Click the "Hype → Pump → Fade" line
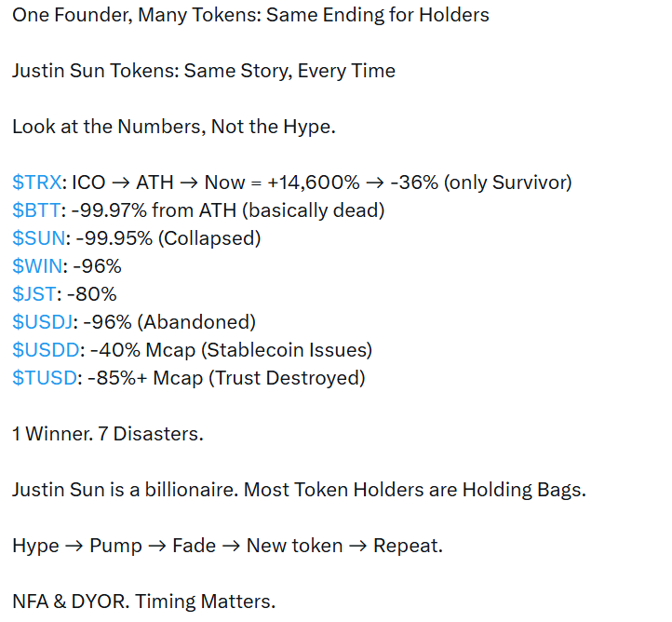The image size is (672, 622). (x=227, y=546)
